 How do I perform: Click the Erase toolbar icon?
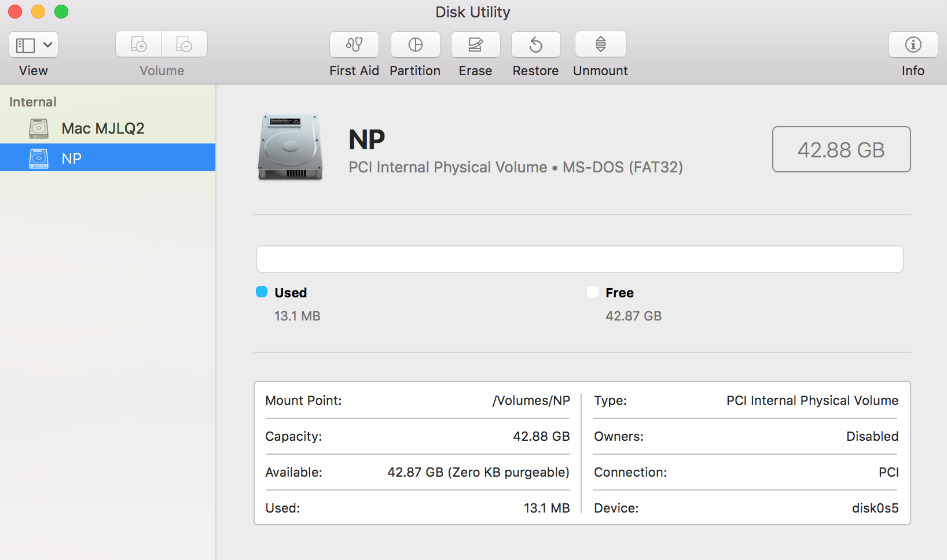click(476, 45)
